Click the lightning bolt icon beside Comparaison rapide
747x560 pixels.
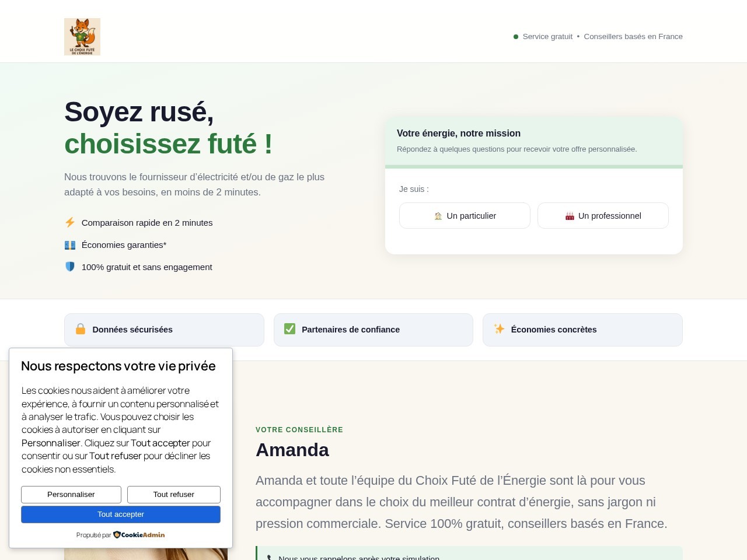tap(70, 222)
